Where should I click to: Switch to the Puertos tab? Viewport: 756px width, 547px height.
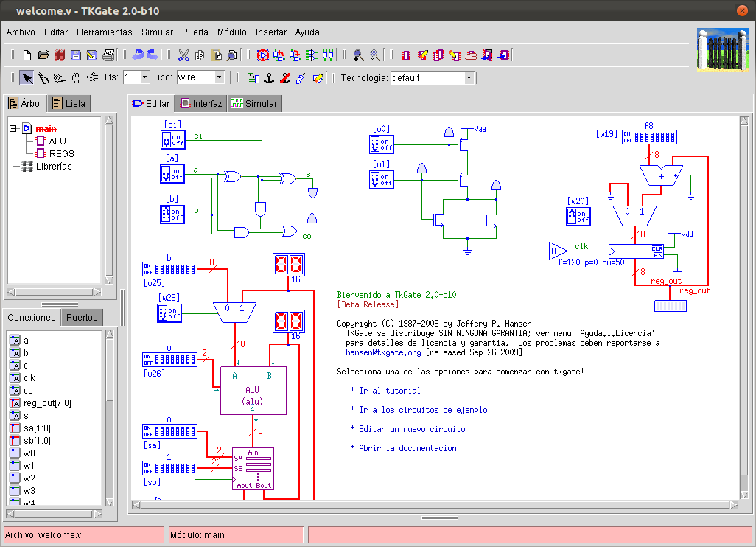(x=82, y=318)
